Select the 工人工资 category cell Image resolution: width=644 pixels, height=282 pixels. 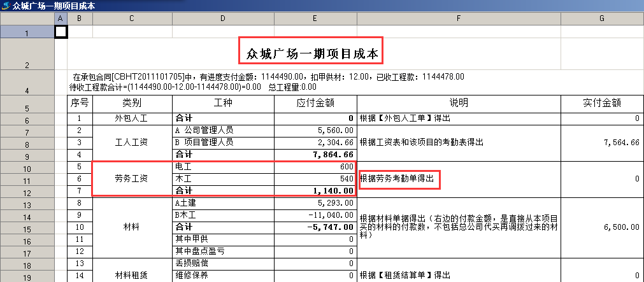pyautogui.click(x=132, y=143)
